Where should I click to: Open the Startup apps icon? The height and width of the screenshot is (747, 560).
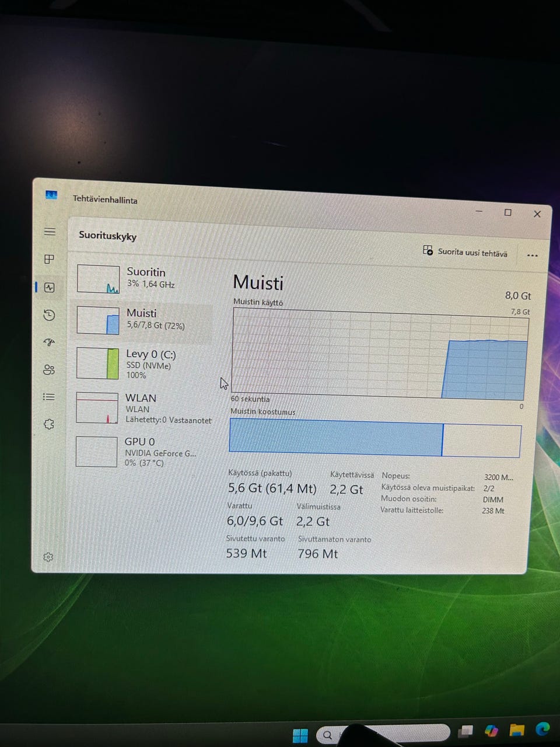tap(49, 342)
